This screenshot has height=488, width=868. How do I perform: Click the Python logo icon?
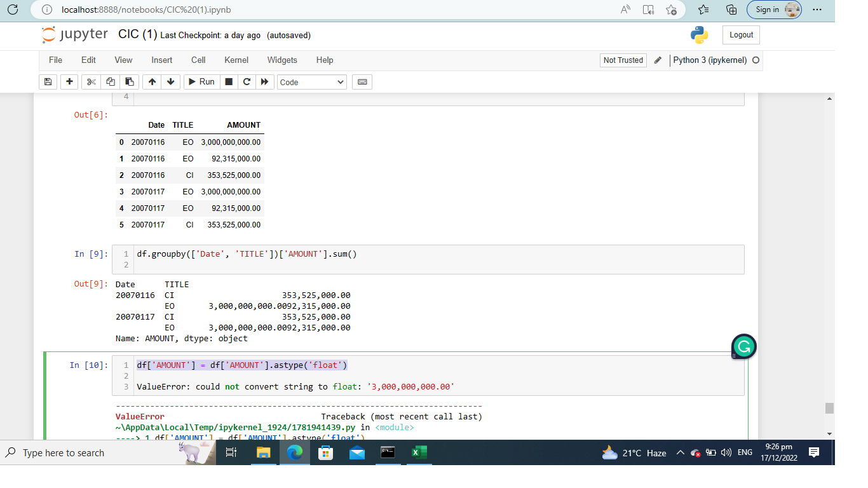tap(699, 35)
